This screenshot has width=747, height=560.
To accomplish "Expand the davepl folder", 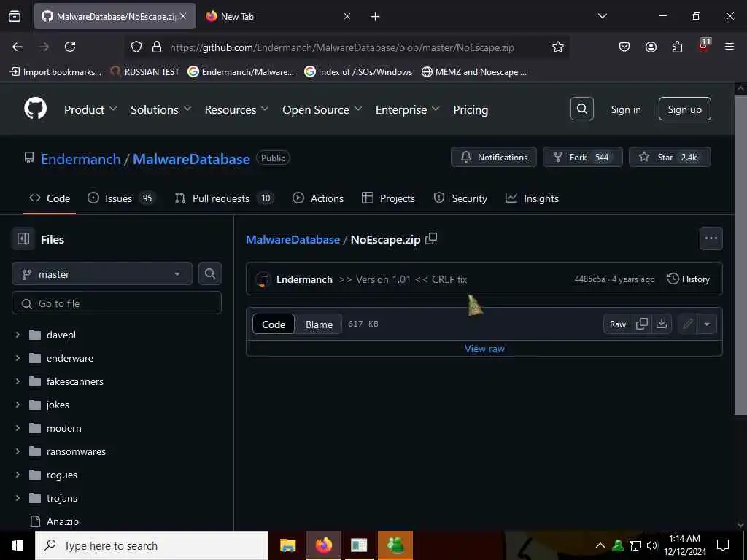I will (18, 335).
